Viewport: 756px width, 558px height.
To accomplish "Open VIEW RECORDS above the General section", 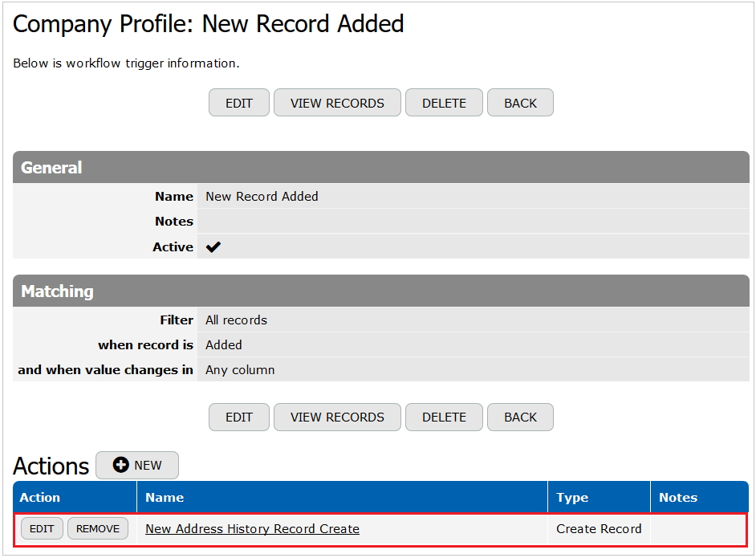I will [x=337, y=103].
